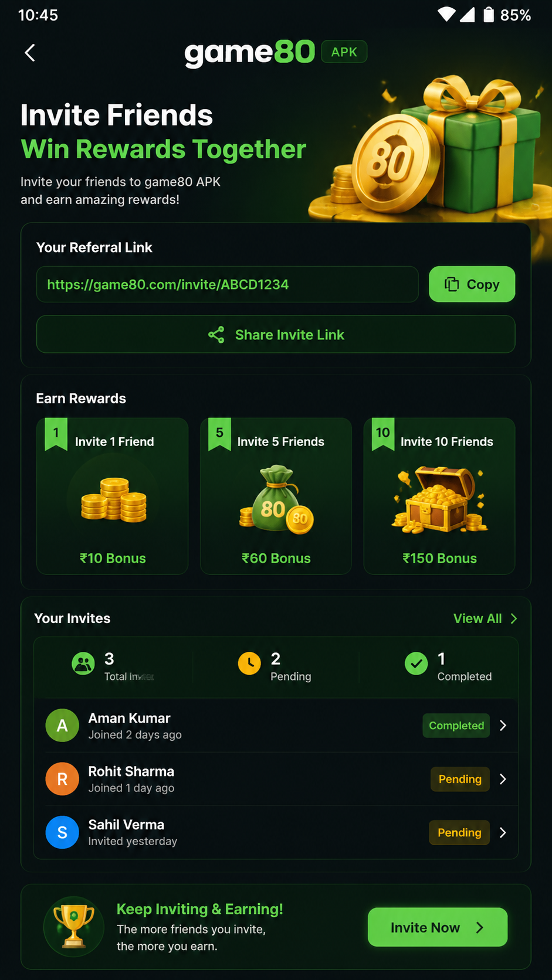Viewport: 552px width, 980px height.
Task: Expand Rohit Sharma's invite details chevron
Action: 503,779
